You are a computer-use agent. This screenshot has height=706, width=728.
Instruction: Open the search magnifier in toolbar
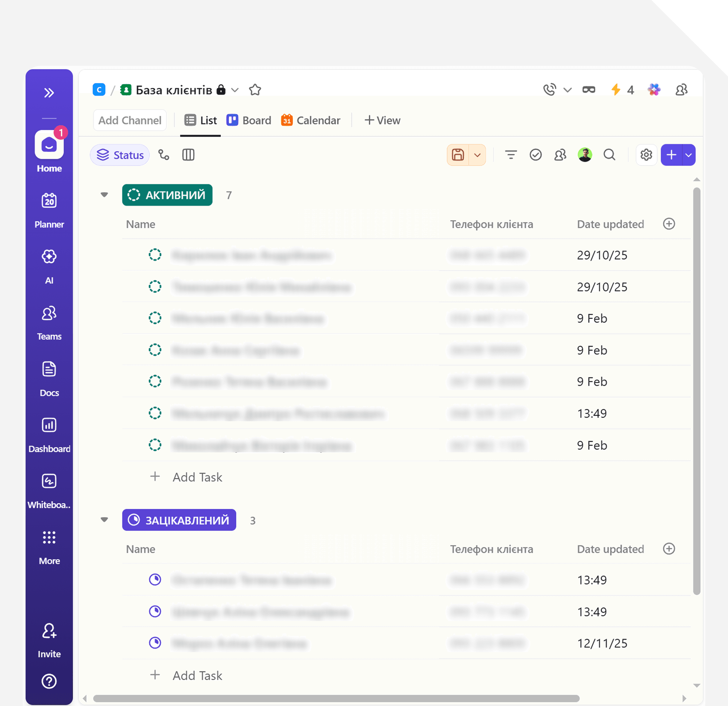click(609, 155)
